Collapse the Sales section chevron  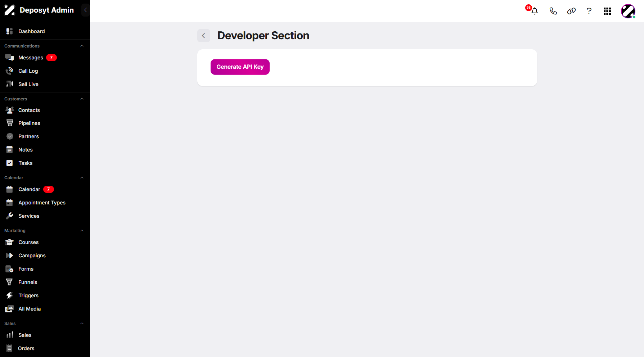pos(82,324)
